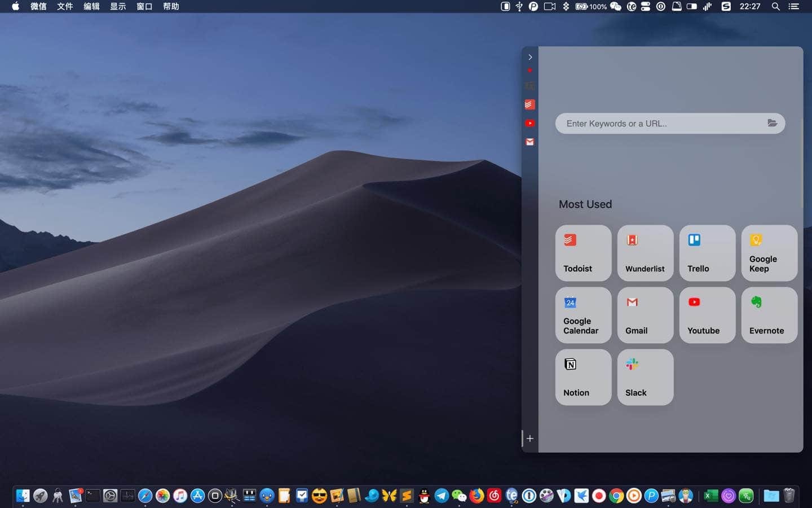Open the 窗口 menu
Viewport: 812px width, 508px height.
pyautogui.click(x=144, y=6)
